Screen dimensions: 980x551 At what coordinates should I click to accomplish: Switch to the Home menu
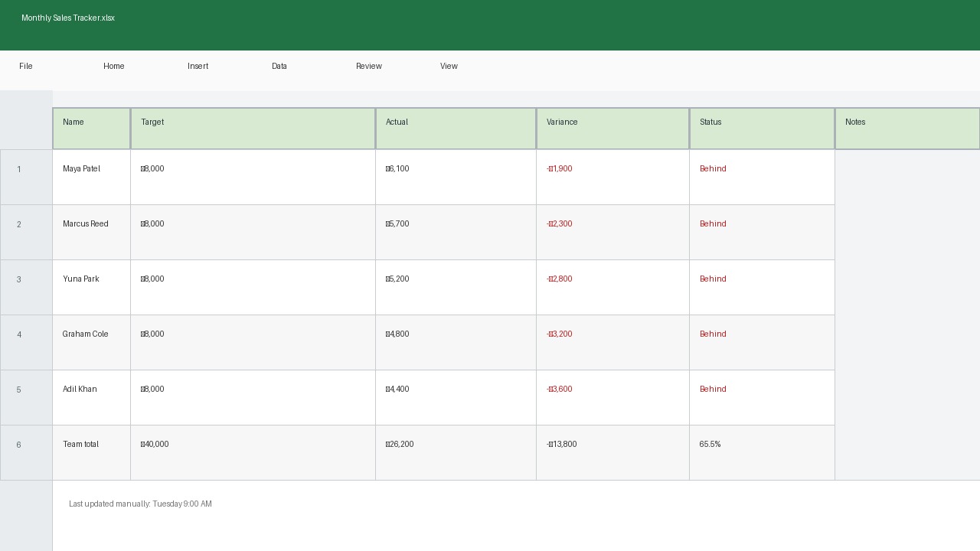(114, 67)
